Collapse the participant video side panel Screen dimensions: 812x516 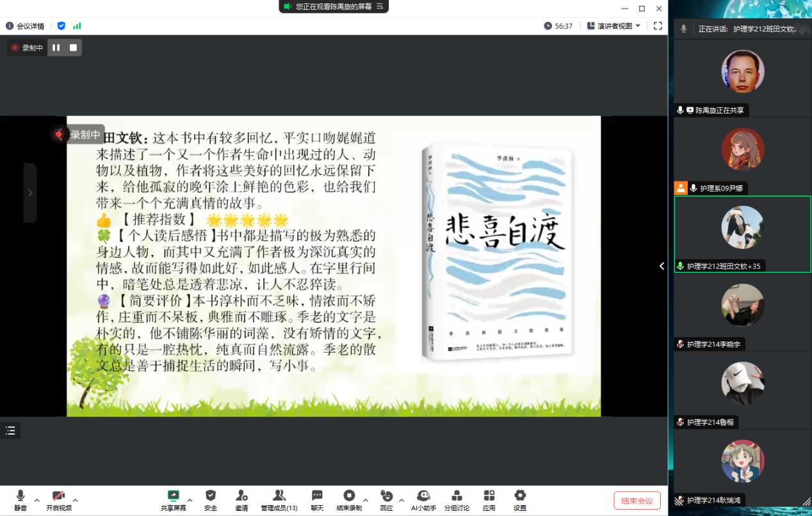662,266
